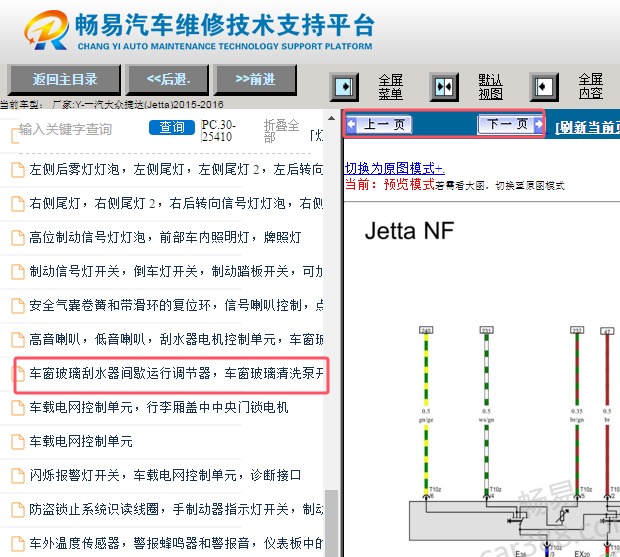Open the 车窗玻璃刮水器间歇运行调节器 entry
Image resolution: width=620 pixels, height=557 pixels.
pos(176,374)
